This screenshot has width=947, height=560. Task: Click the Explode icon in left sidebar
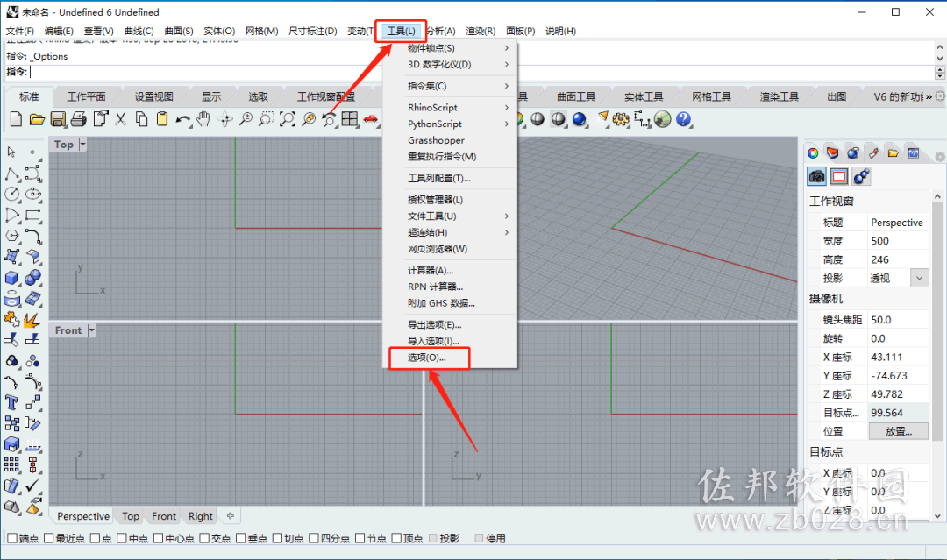31,319
